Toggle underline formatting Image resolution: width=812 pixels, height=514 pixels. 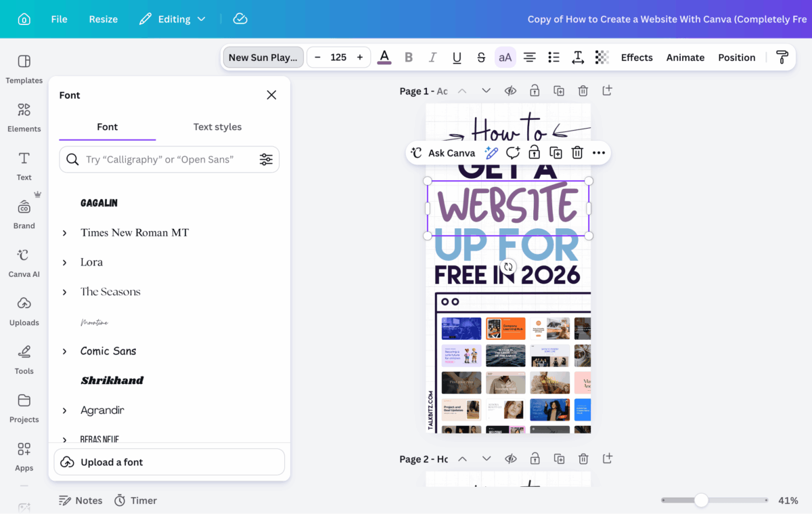tap(457, 58)
